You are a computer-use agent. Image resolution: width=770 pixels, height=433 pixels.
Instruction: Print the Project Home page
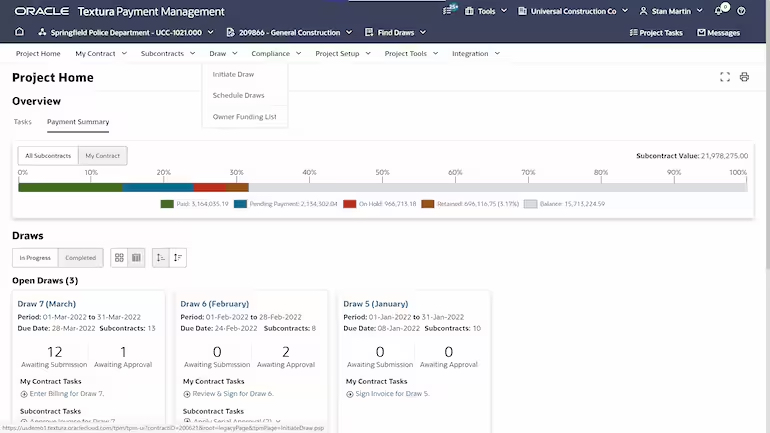(x=744, y=77)
